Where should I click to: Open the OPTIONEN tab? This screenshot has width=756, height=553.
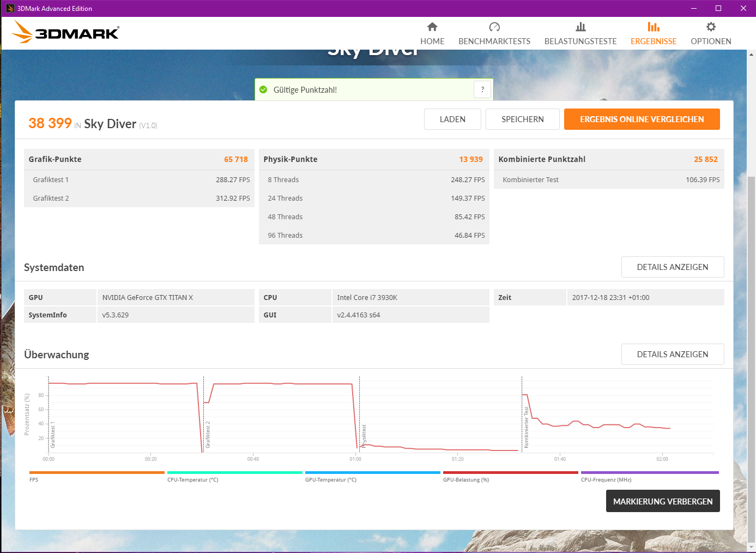711,34
